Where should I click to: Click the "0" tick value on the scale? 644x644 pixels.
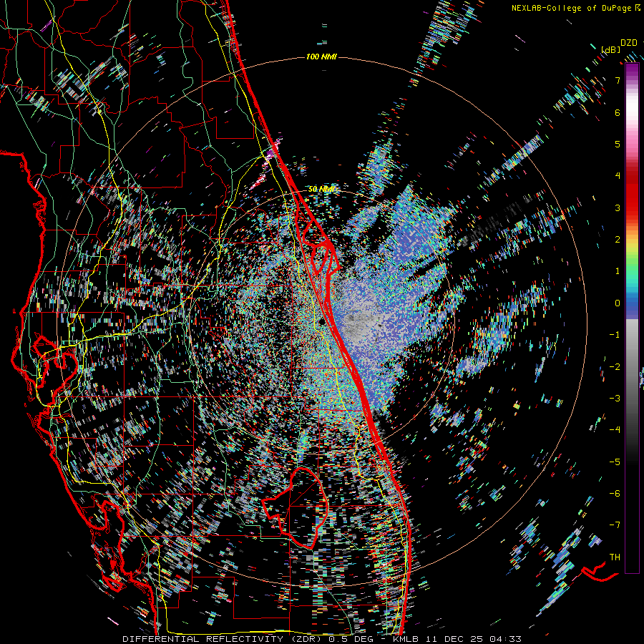pyautogui.click(x=618, y=303)
